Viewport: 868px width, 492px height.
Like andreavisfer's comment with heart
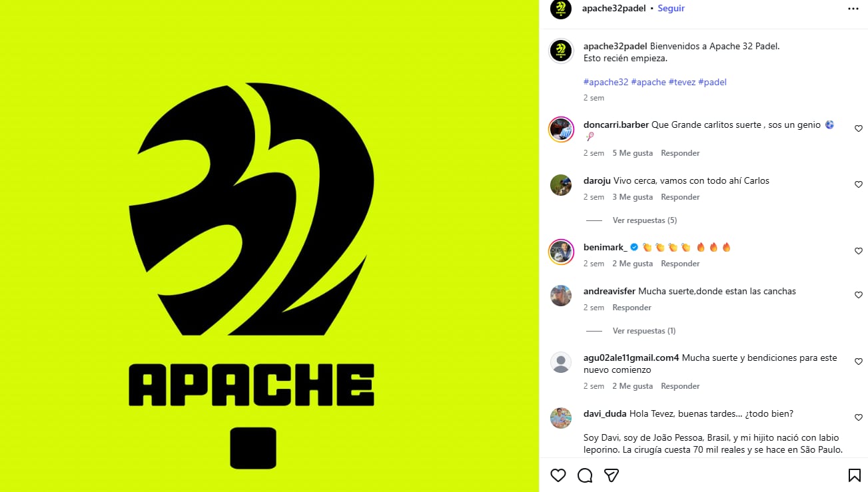tap(859, 295)
